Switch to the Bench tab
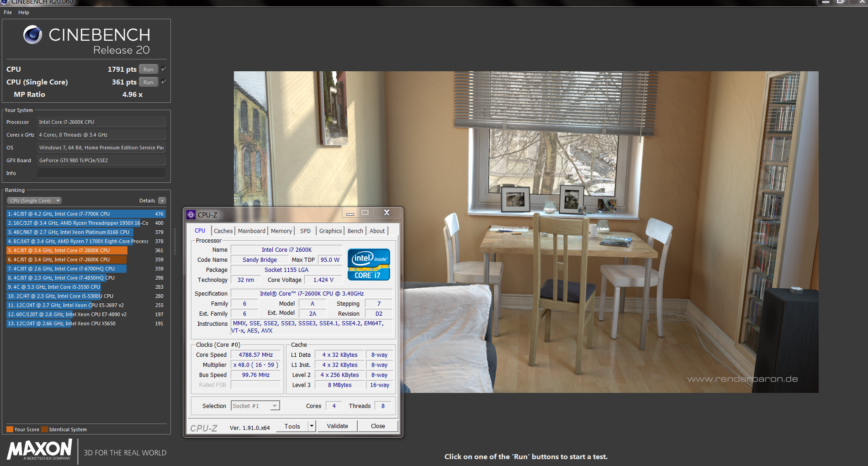 pyautogui.click(x=355, y=231)
